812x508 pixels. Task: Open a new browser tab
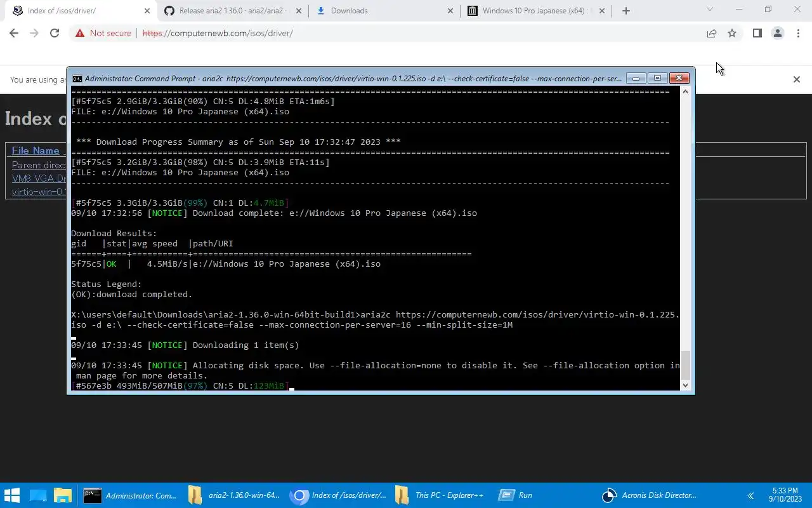[626, 11]
